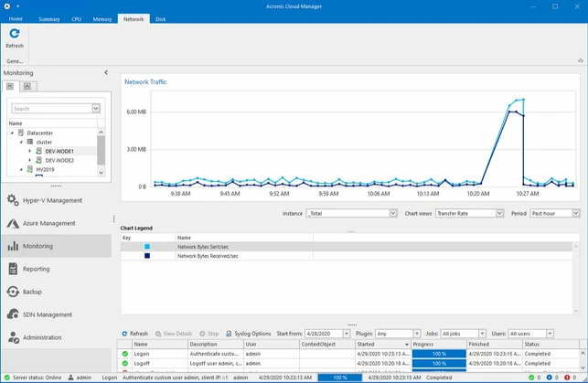This screenshot has width=588, height=383.
Task: Click Refresh in the jobs toolbar
Action: coord(135,334)
